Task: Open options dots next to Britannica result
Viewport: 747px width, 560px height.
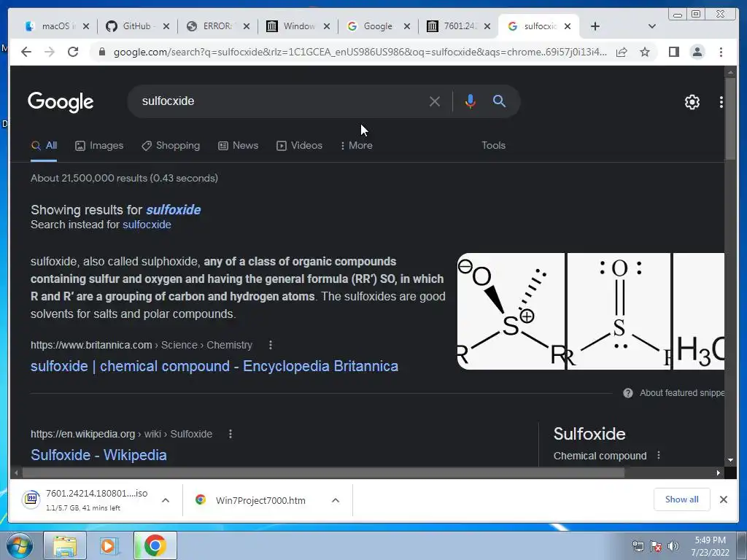Action: tap(271, 345)
